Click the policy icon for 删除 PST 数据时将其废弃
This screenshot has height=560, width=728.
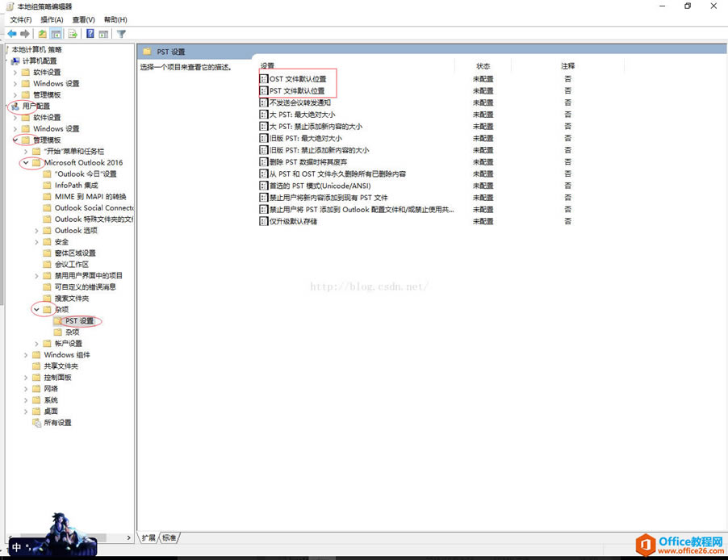click(263, 162)
